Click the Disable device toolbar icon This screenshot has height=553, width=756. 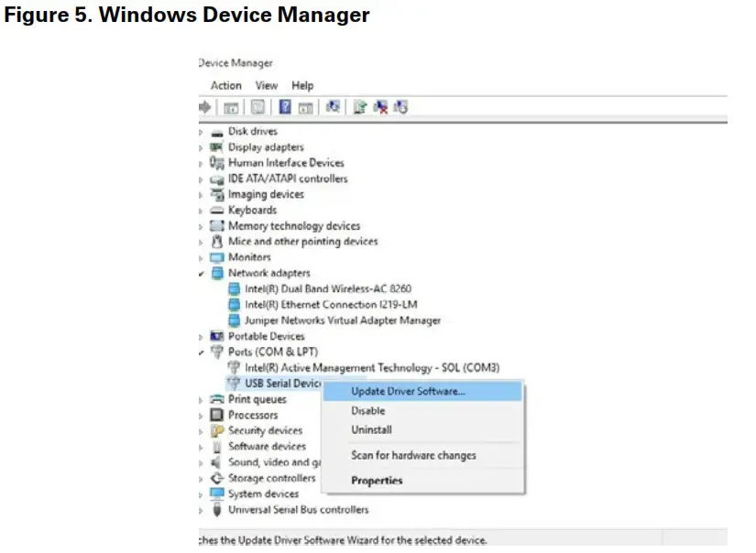point(400,107)
